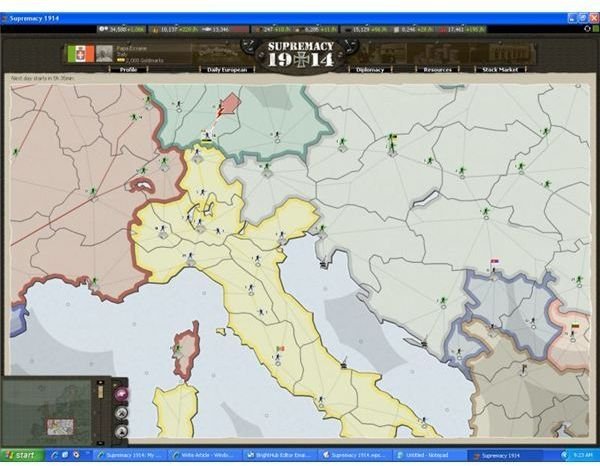This screenshot has width=600, height=466.
Task: Click the resource counter showing 15,129
Action: [x=366, y=29]
